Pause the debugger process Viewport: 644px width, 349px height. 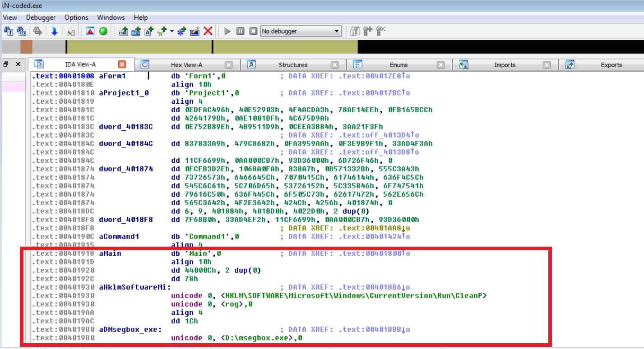pyautogui.click(x=241, y=31)
